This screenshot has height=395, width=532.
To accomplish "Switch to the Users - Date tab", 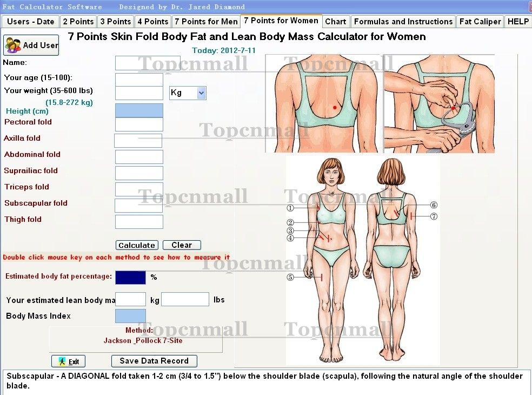I will click(30, 22).
